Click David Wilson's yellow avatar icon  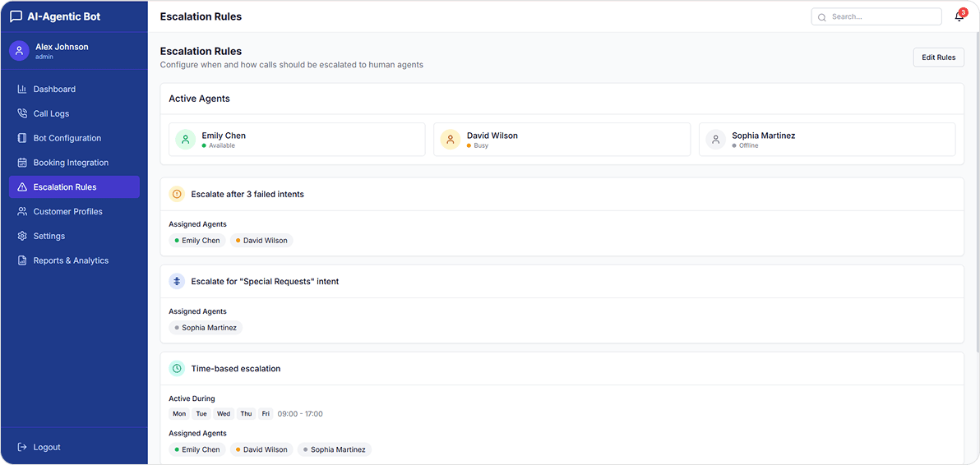point(450,140)
